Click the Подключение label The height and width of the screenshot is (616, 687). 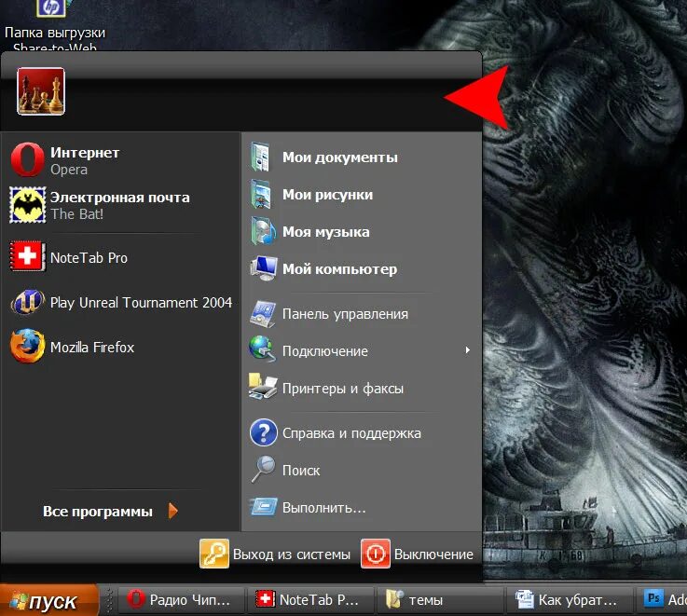[x=325, y=351]
